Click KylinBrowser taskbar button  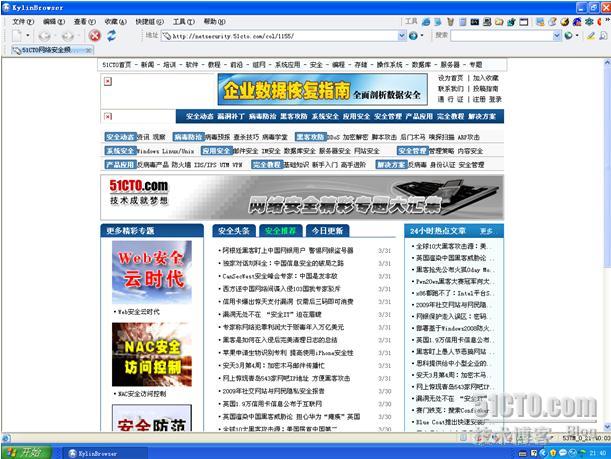coord(105,453)
